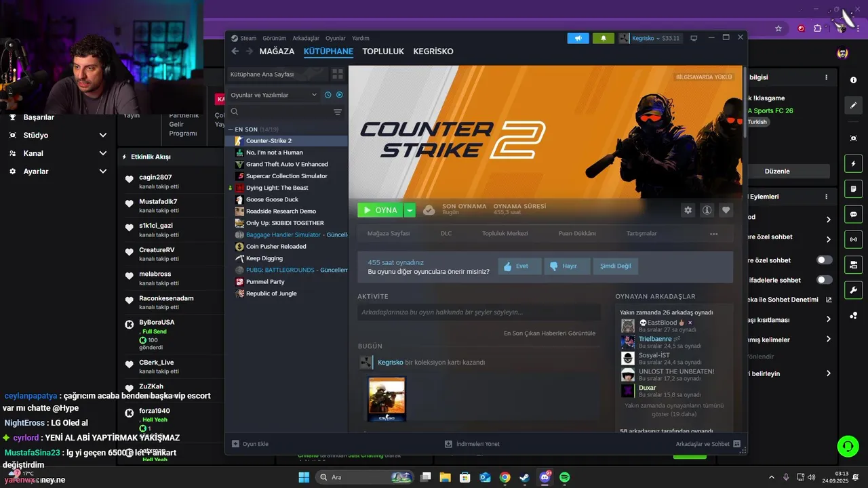The image size is (868, 488).
Task: Go back with Steam's back arrow
Action: [x=235, y=52]
